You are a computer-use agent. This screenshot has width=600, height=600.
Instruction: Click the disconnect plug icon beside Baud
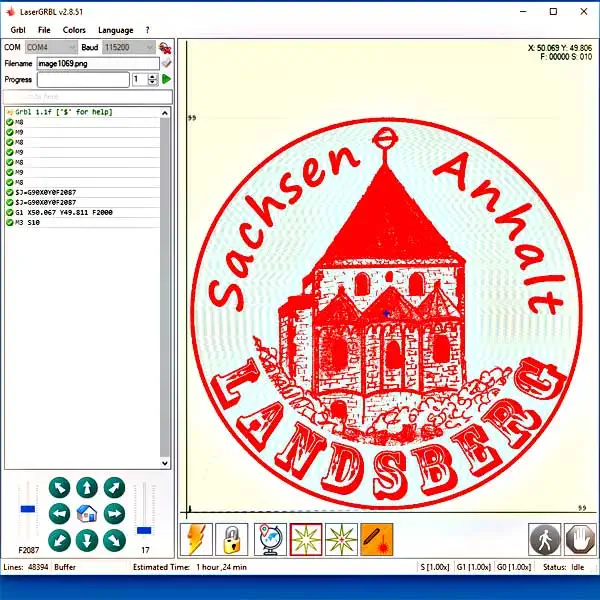coord(165,47)
